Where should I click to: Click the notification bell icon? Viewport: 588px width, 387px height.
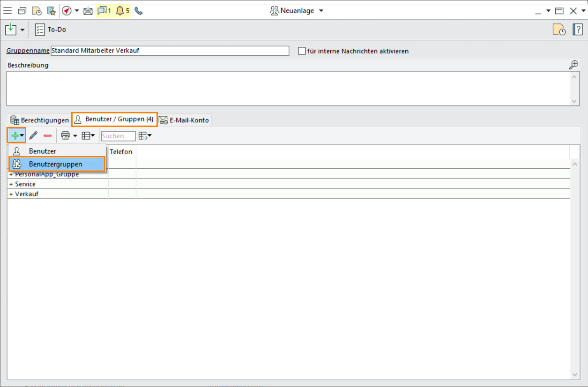pyautogui.click(x=120, y=11)
